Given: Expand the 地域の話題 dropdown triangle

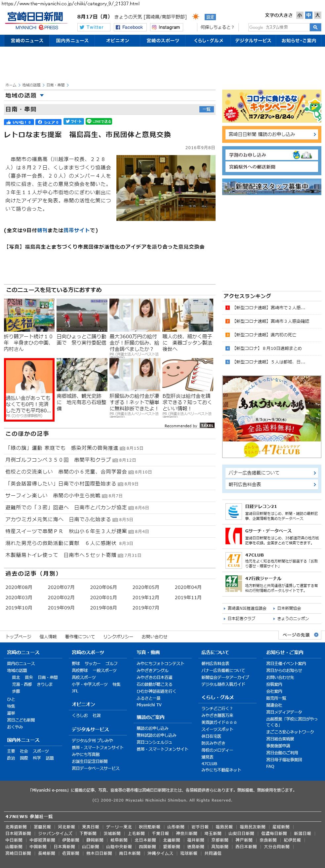Looking at the screenshot, I should 42,96.
